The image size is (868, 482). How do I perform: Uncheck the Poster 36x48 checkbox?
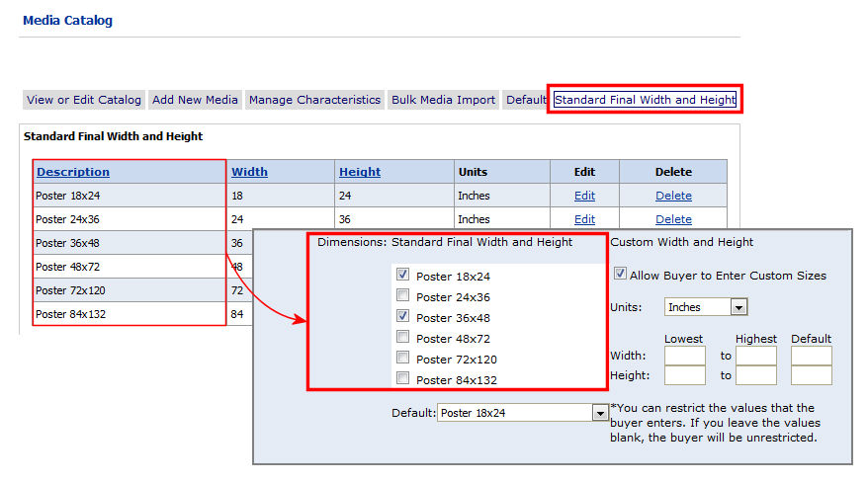(402, 317)
